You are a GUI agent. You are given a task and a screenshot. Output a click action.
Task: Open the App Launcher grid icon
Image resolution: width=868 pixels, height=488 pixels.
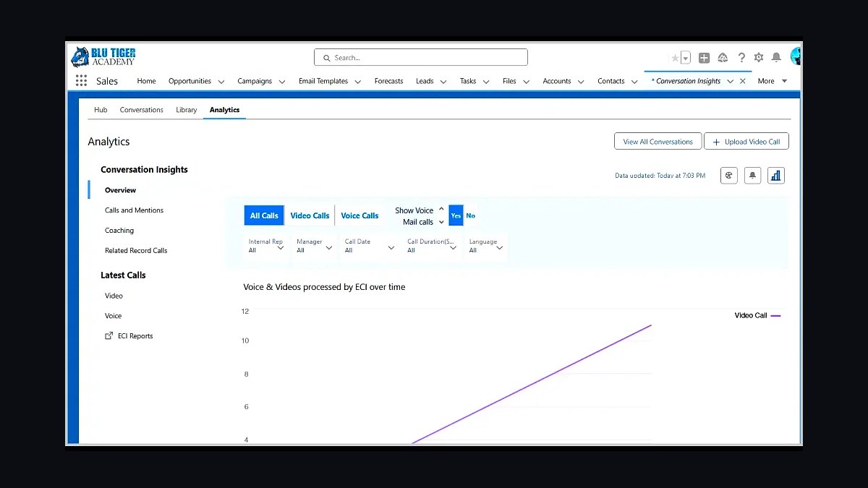click(81, 81)
